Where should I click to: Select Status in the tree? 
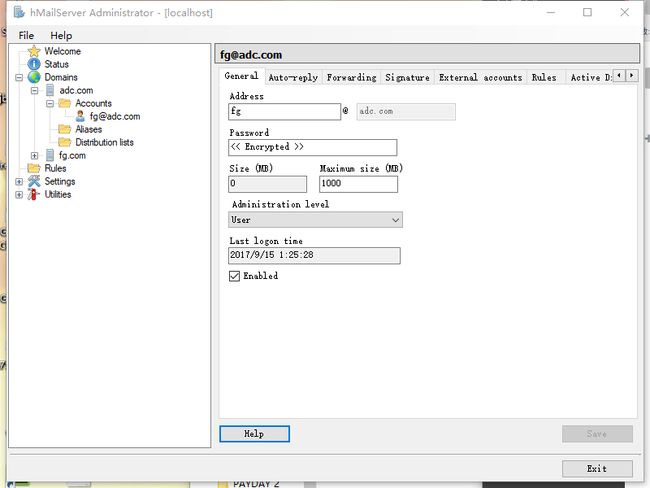(x=56, y=64)
